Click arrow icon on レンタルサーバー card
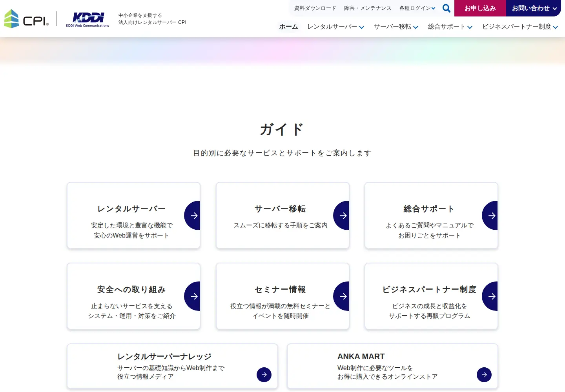This screenshot has width=565, height=392. click(x=192, y=216)
